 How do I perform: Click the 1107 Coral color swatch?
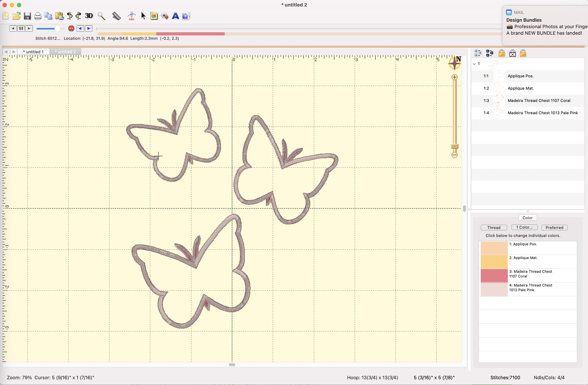point(494,275)
